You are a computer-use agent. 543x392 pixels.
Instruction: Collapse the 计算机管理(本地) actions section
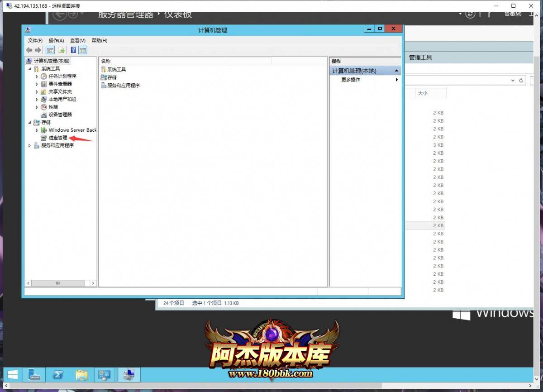coord(397,71)
